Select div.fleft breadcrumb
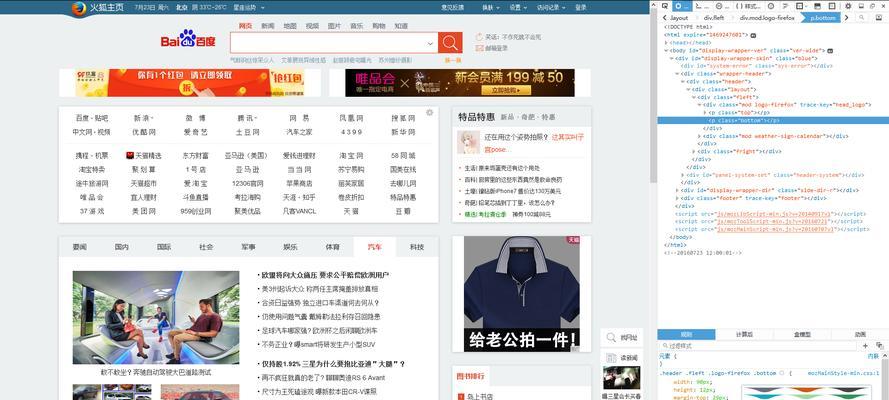The image size is (889, 400). click(714, 18)
